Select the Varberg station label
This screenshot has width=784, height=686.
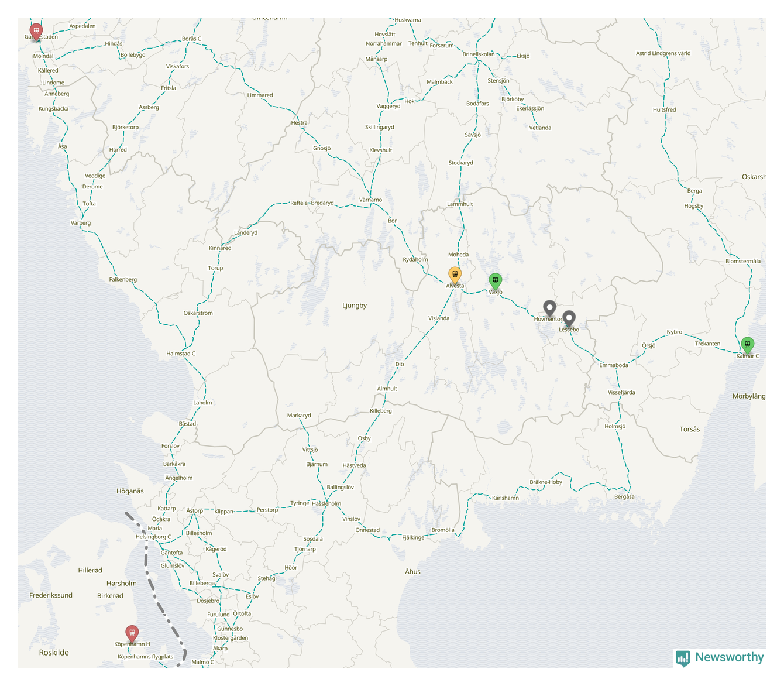pos(81,223)
